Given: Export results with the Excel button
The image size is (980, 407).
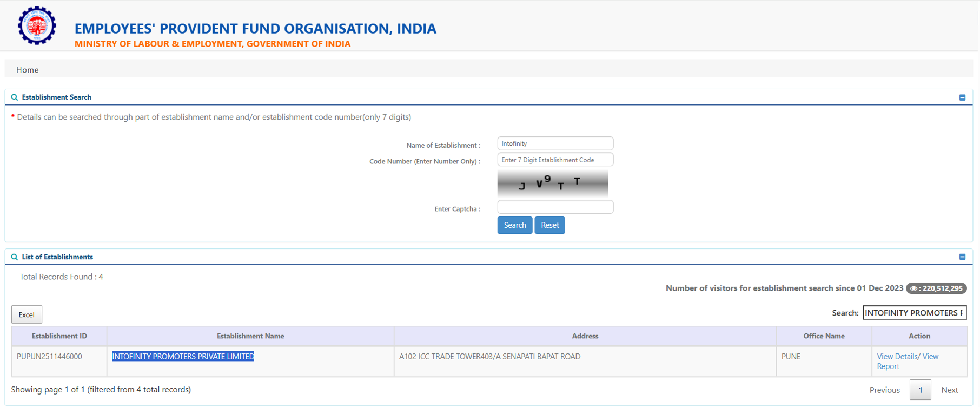Looking at the screenshot, I should (x=27, y=314).
